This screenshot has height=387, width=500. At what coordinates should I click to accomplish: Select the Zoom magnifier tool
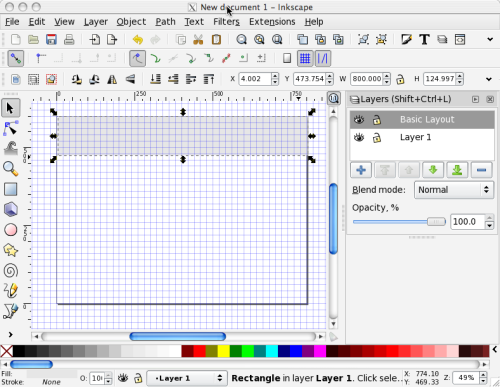tap(10, 169)
